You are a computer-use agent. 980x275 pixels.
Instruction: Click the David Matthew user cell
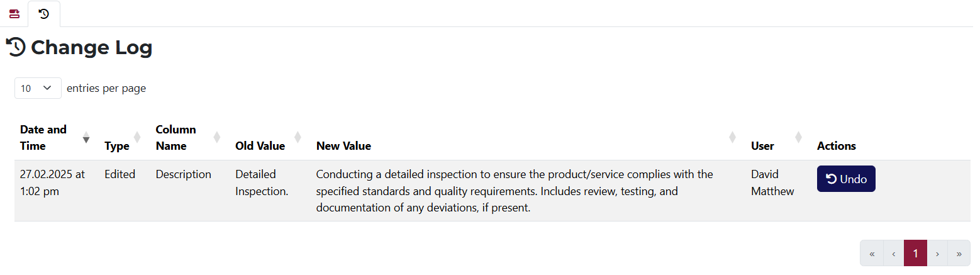[x=772, y=182]
